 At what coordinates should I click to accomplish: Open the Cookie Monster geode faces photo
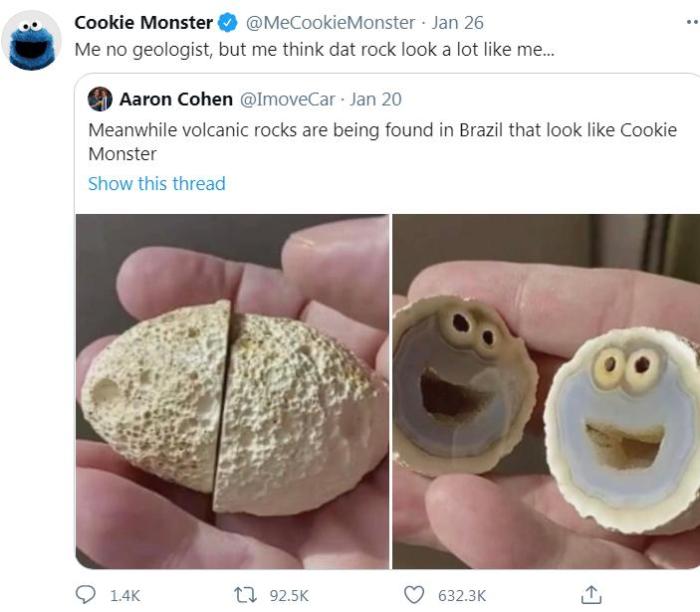[x=546, y=391]
